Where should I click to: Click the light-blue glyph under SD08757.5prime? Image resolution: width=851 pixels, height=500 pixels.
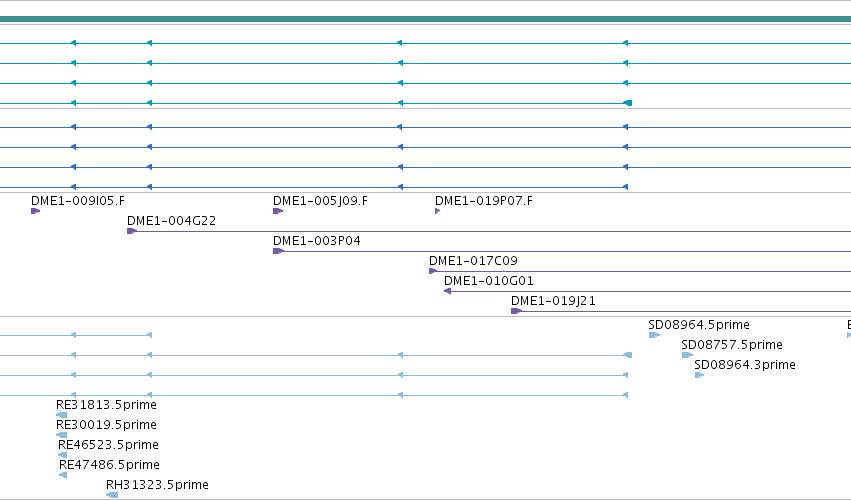pos(688,355)
